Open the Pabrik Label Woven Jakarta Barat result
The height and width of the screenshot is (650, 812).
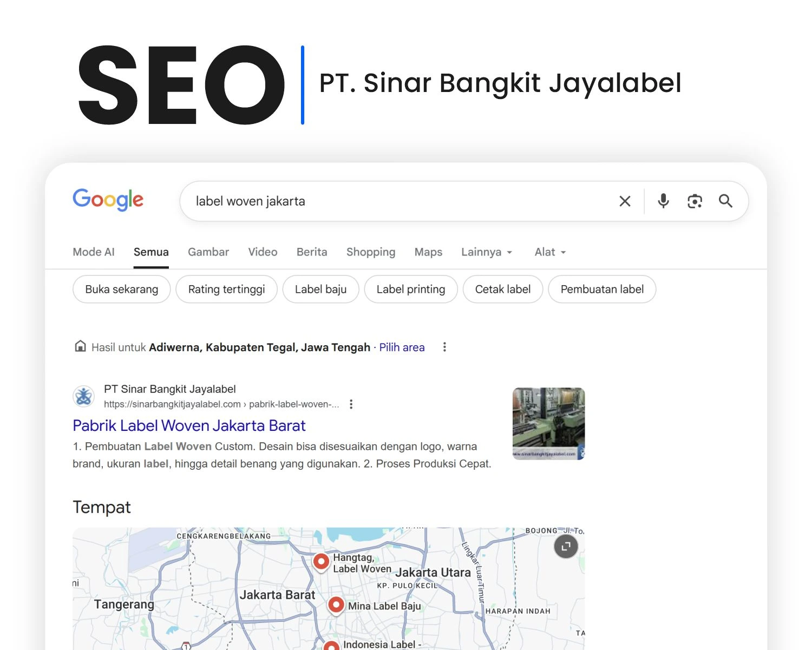click(189, 426)
